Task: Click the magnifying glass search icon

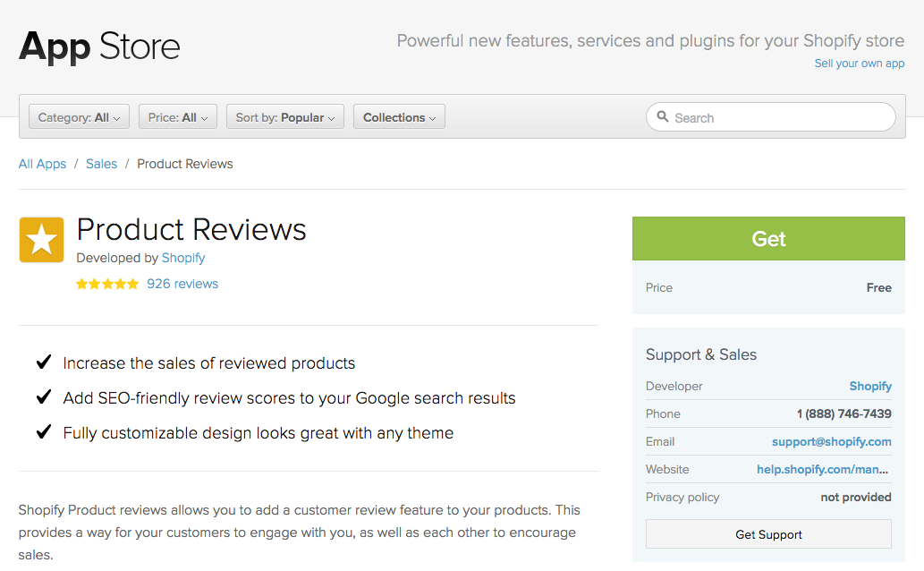Action: tap(663, 117)
